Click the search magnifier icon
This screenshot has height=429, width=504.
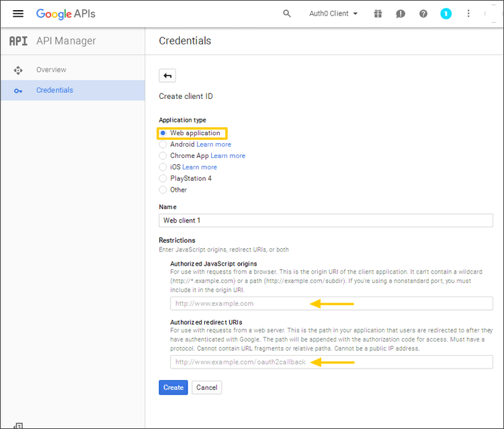pyautogui.click(x=287, y=13)
